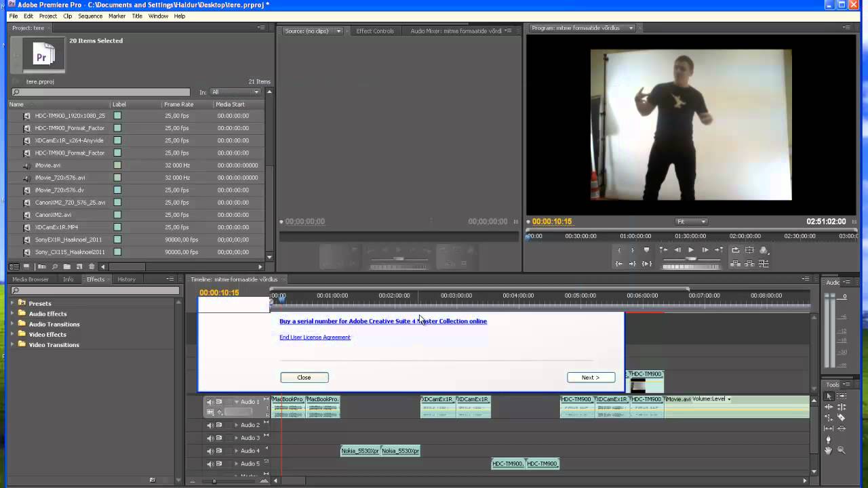Switch to the Media Browser tab

31,279
